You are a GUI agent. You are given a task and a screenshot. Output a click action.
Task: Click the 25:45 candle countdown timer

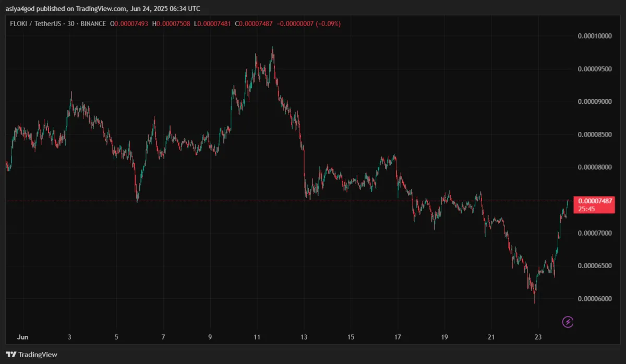(586, 209)
